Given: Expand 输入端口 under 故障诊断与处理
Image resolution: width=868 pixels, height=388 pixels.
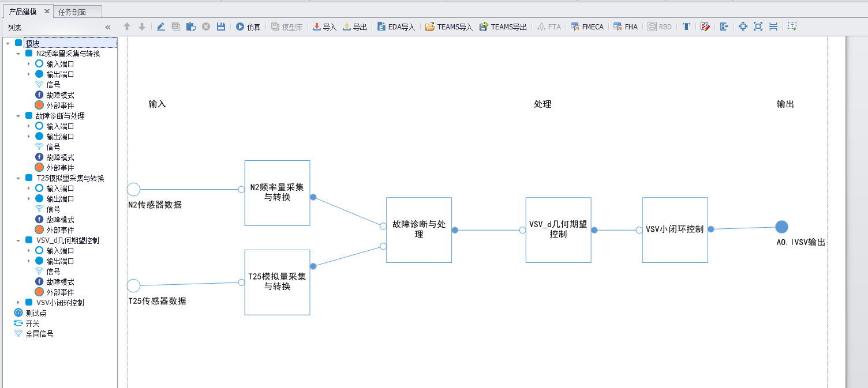Looking at the screenshot, I should 29,126.
